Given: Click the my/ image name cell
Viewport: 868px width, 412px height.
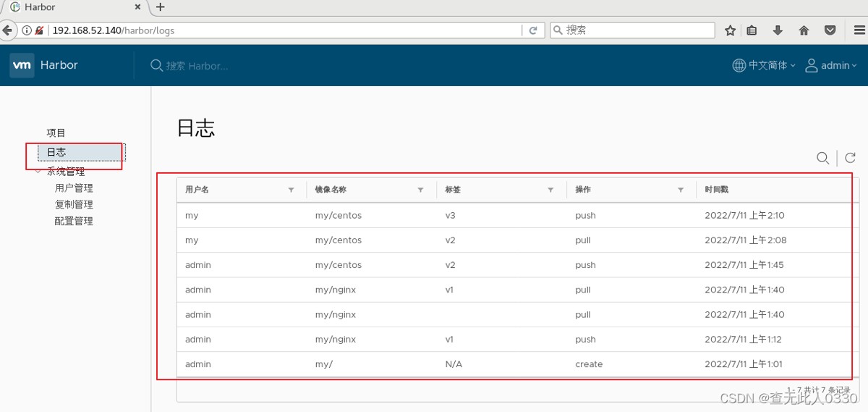Looking at the screenshot, I should 324,364.
